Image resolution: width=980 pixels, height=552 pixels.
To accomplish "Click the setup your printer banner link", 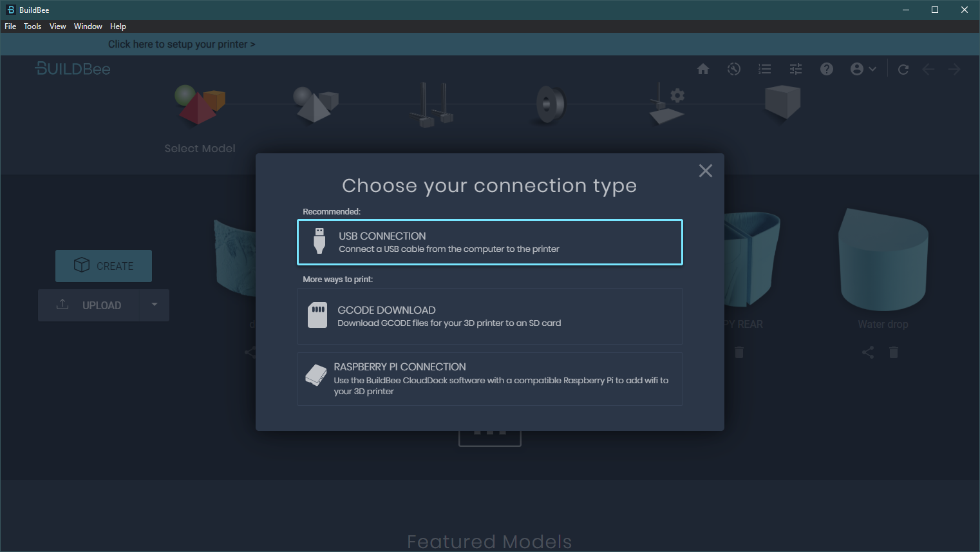I will (x=182, y=44).
